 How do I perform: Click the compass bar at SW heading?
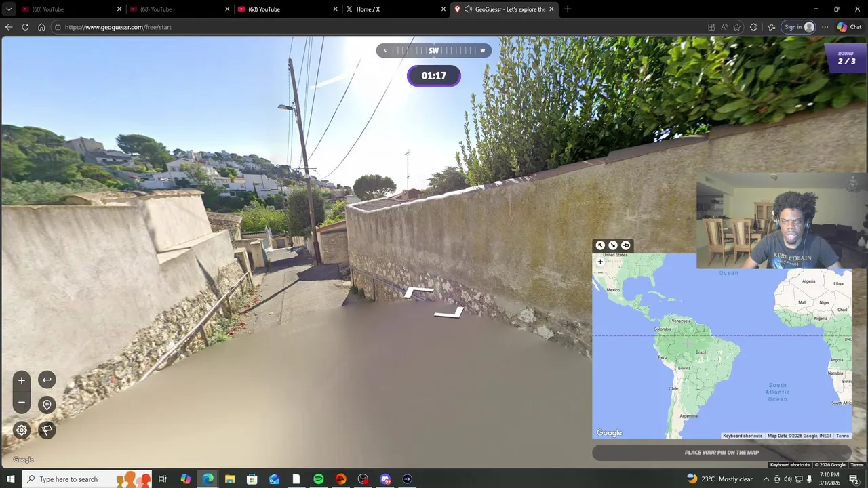pyautogui.click(x=434, y=50)
